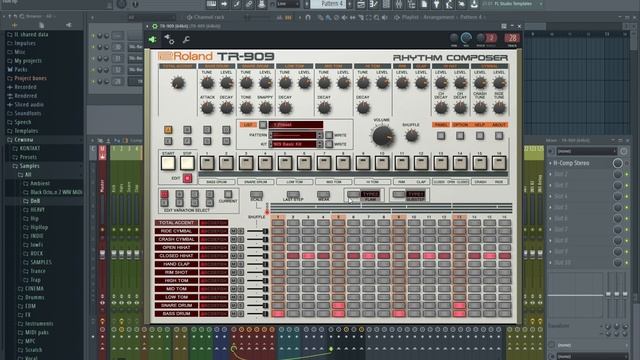
Task: Select the CLOSED HIHAT instrument label
Action: [176, 256]
